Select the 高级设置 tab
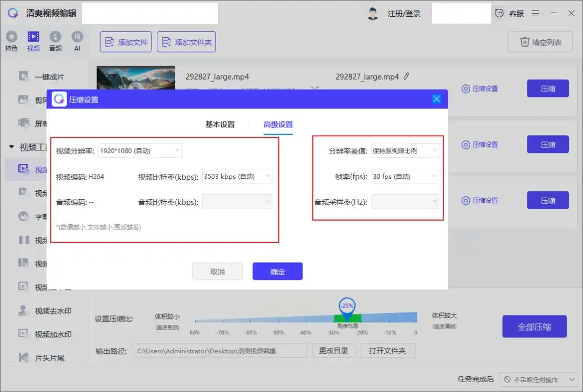 pos(278,125)
